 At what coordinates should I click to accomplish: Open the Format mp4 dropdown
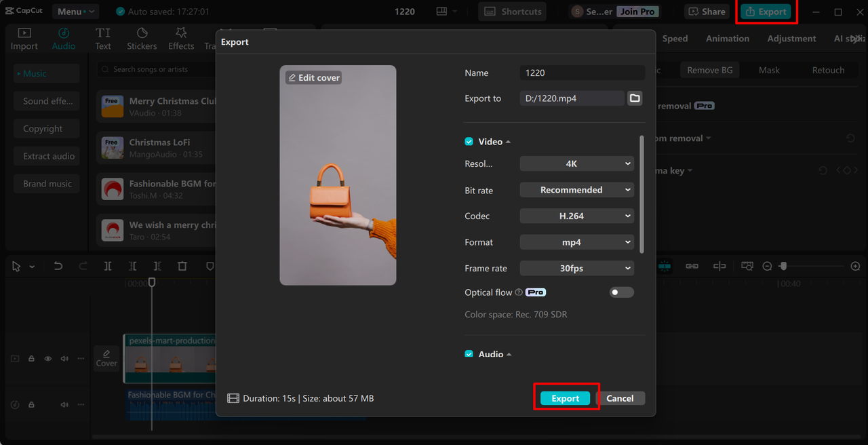(577, 242)
